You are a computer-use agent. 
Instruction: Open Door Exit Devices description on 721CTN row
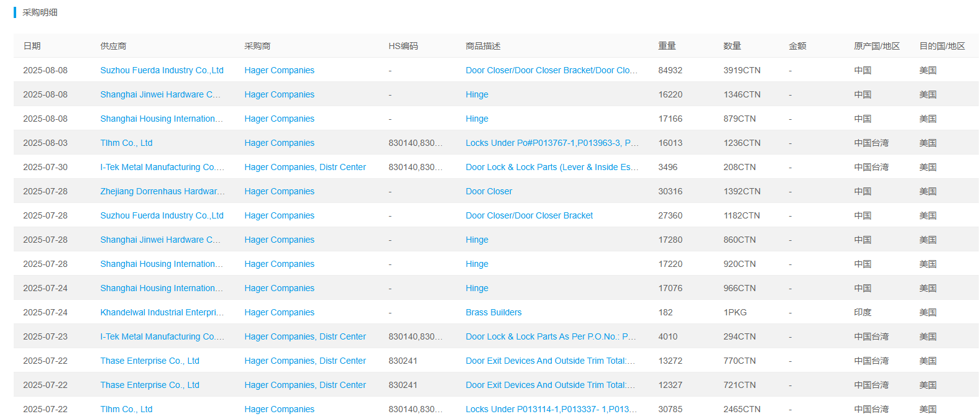click(x=550, y=385)
